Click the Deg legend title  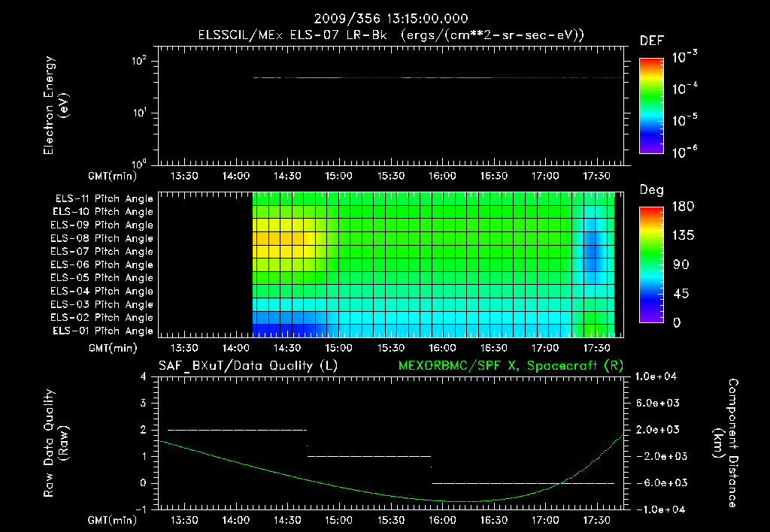coord(652,190)
